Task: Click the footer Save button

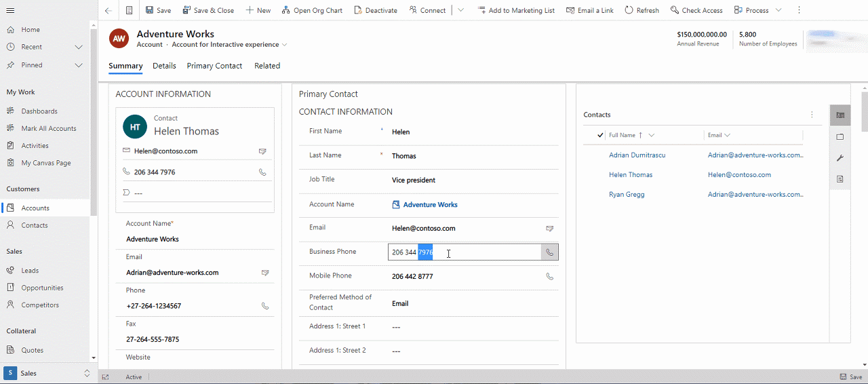Action: [x=851, y=377]
